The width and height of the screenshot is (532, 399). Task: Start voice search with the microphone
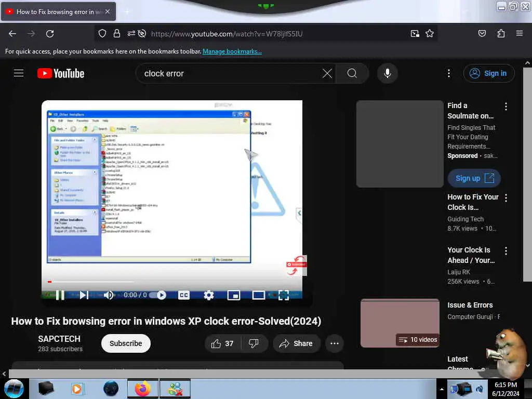tap(387, 73)
